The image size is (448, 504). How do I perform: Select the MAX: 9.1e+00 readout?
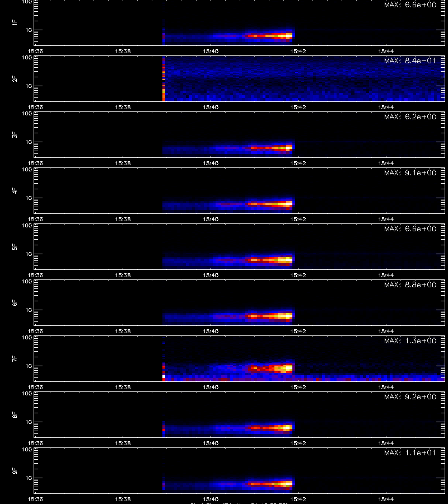point(410,172)
